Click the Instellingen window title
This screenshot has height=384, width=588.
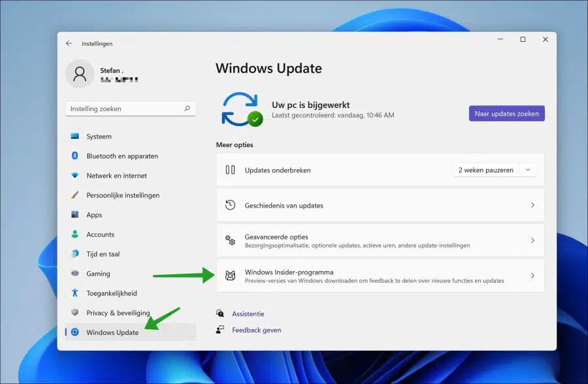97,44
